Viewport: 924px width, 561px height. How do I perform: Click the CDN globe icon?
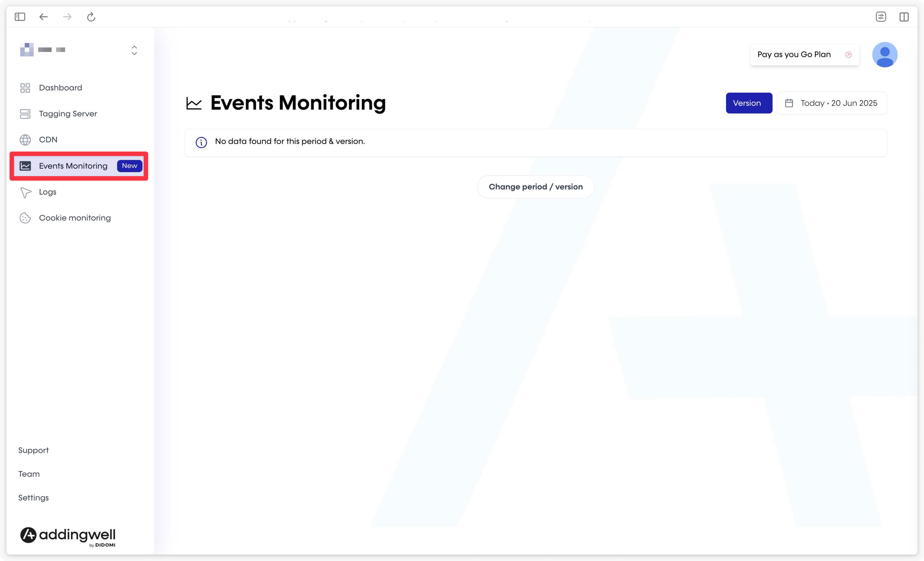tap(25, 140)
